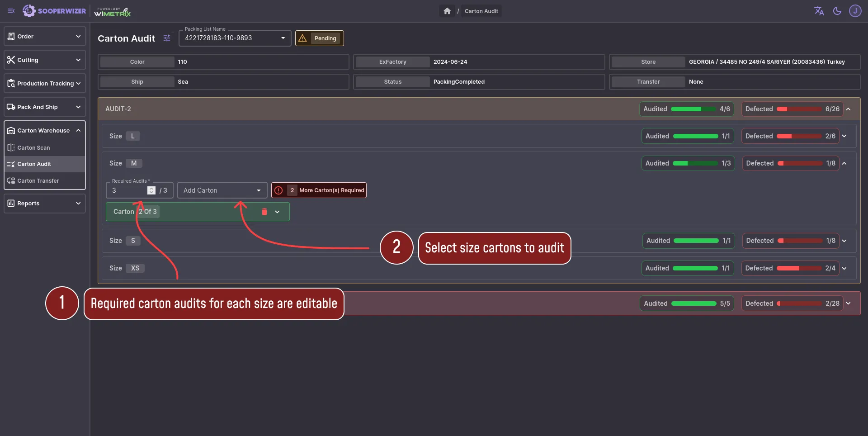Viewport: 868px width, 436px height.
Task: Select Carton Transfer in the sidebar
Action: point(38,180)
